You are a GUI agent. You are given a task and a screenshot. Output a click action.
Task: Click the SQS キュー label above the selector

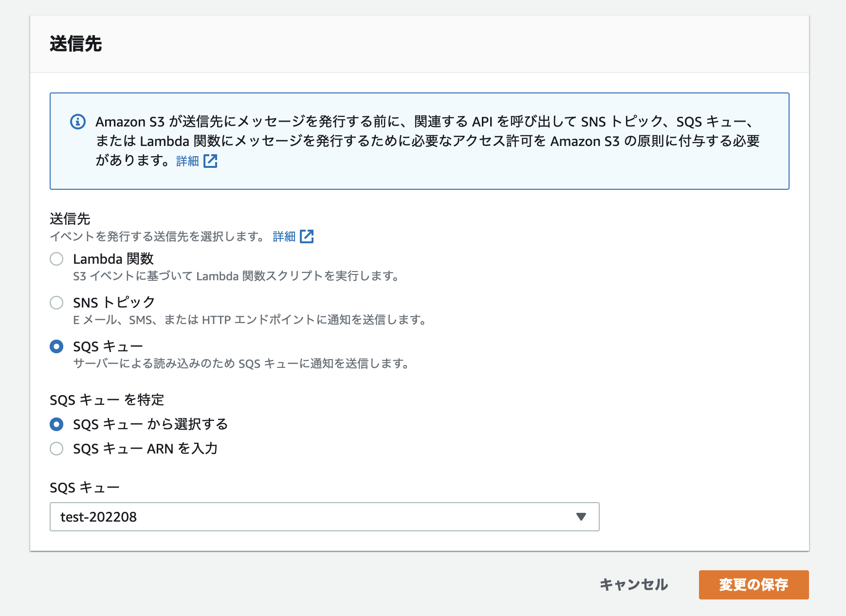click(x=84, y=487)
